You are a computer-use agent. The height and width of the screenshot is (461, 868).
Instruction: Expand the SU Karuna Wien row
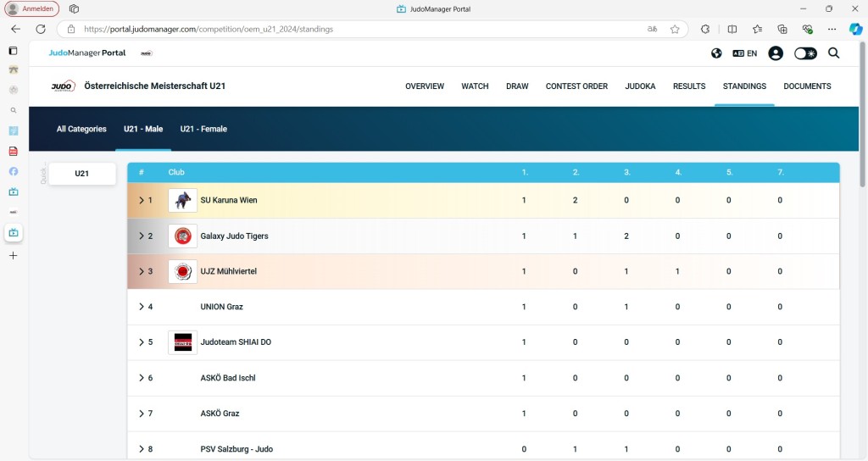click(142, 201)
